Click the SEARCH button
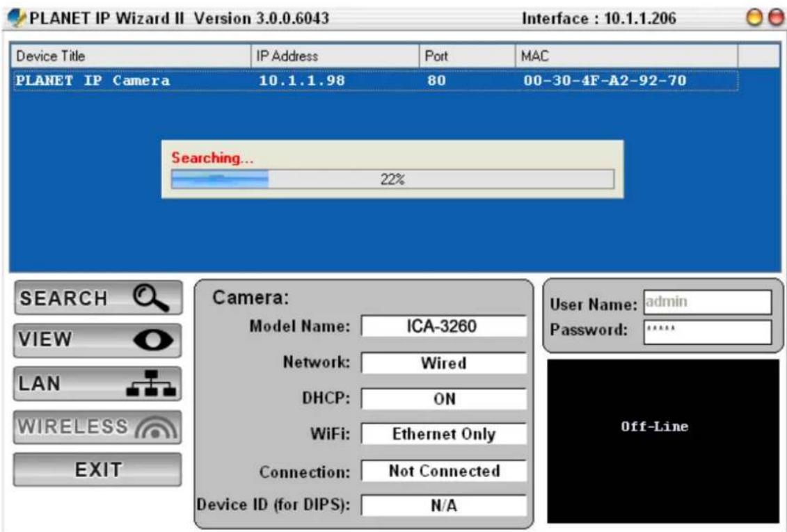This screenshot has width=787, height=532. (98, 298)
